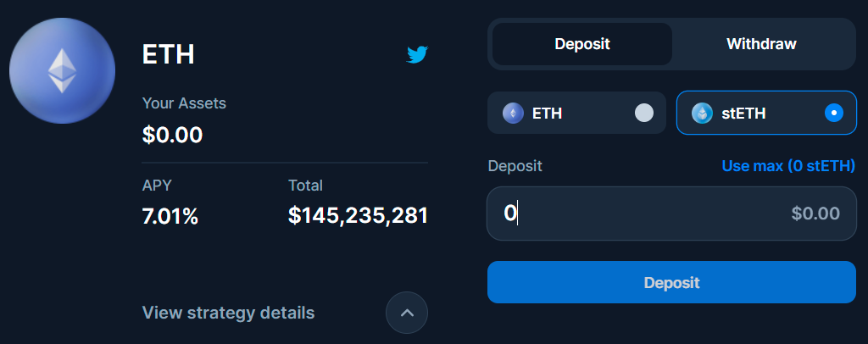Choose the ETH asset option card

click(x=576, y=113)
